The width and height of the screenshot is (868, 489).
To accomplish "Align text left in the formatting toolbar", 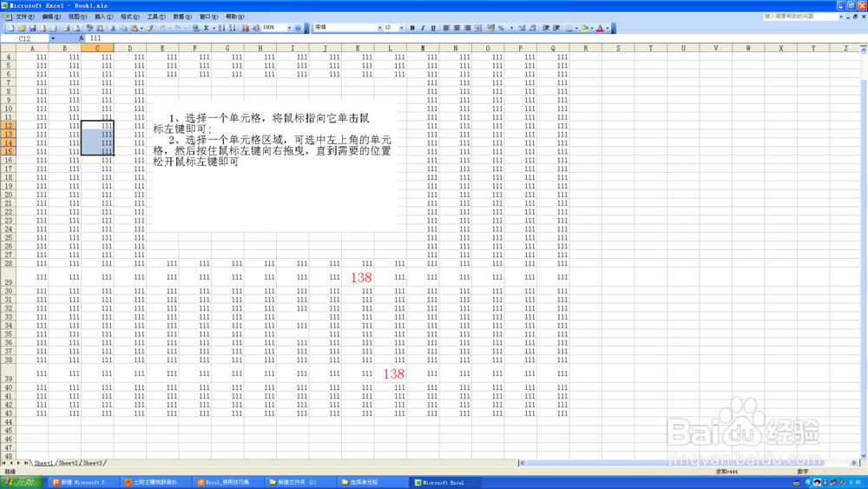I will pyautogui.click(x=446, y=28).
